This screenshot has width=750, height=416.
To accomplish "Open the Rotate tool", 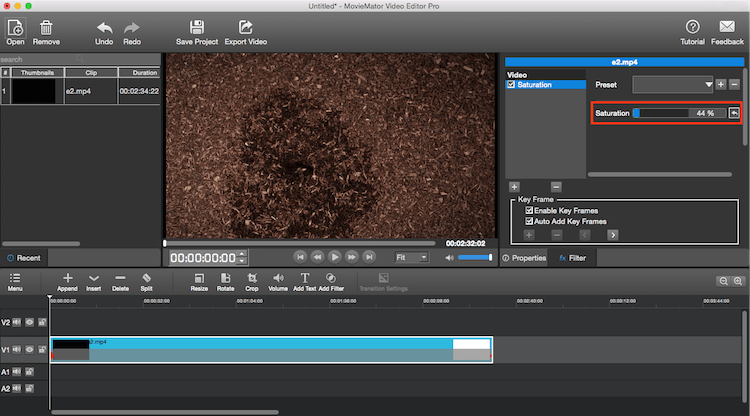I will click(225, 282).
